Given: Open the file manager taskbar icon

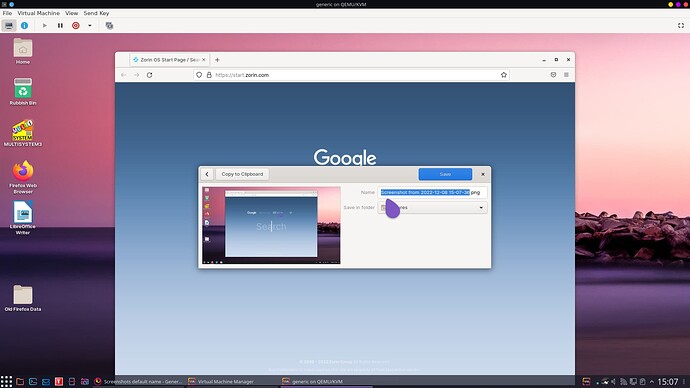Looking at the screenshot, I should (20, 381).
